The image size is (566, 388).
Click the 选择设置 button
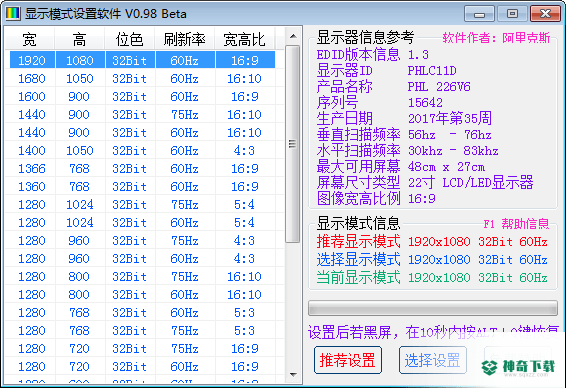pos(432,360)
